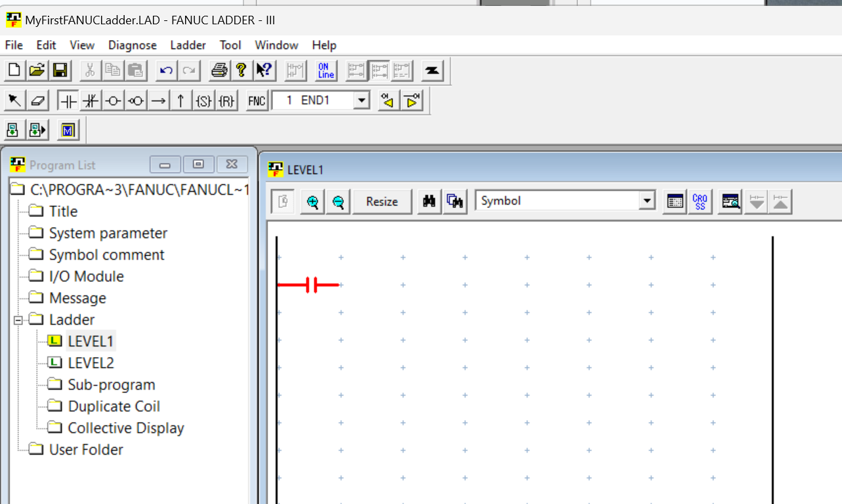The width and height of the screenshot is (842, 504).
Task: Click the table list icon beside Symbol dropdown
Action: pos(675,201)
